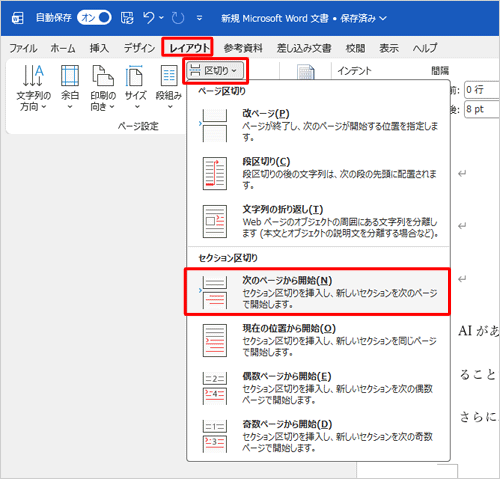The width and height of the screenshot is (500, 479).
Task: Switch to the レイアウト tab
Action: pos(188,48)
